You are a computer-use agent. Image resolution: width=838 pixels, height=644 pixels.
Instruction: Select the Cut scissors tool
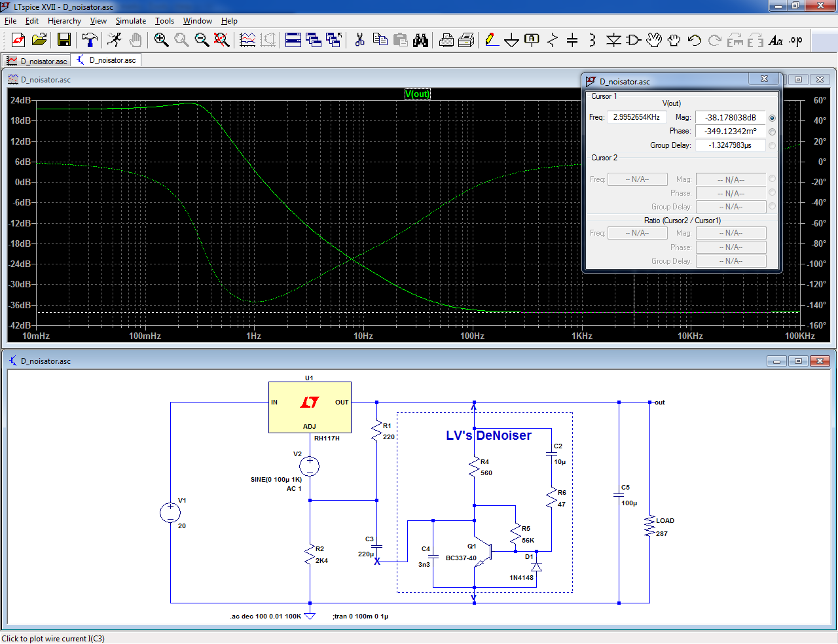(359, 41)
